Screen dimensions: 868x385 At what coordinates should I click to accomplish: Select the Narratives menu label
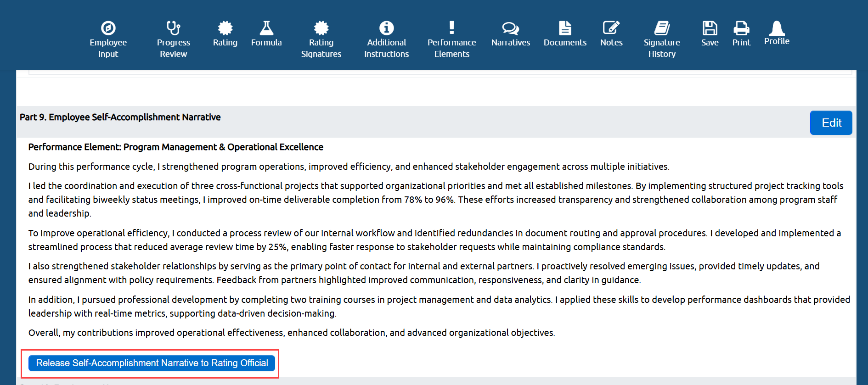(x=511, y=42)
